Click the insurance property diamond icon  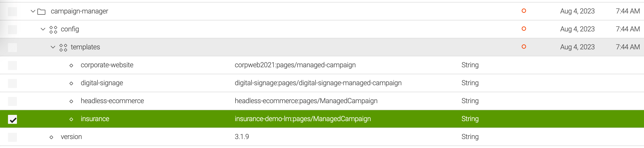point(71,120)
